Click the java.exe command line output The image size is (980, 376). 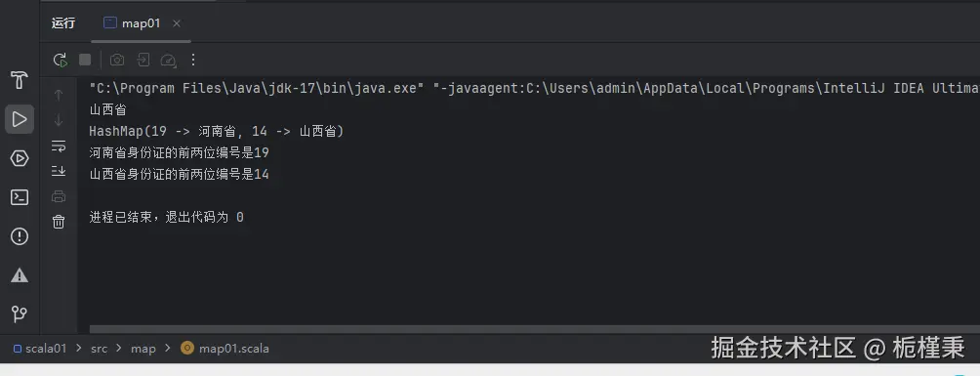[534, 88]
